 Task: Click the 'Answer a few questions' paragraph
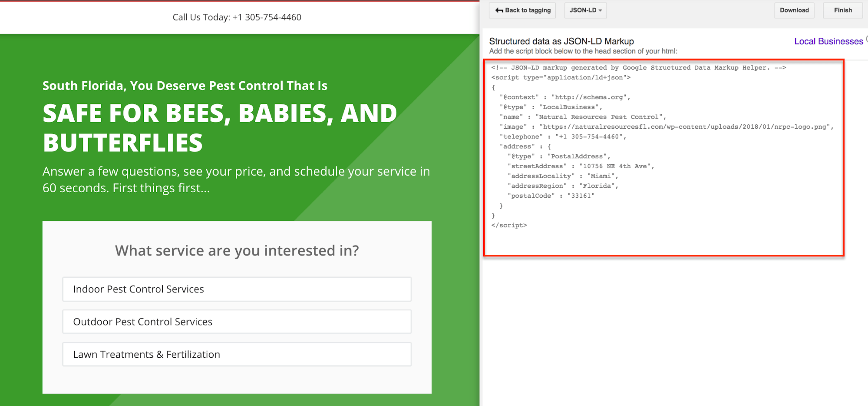236,180
